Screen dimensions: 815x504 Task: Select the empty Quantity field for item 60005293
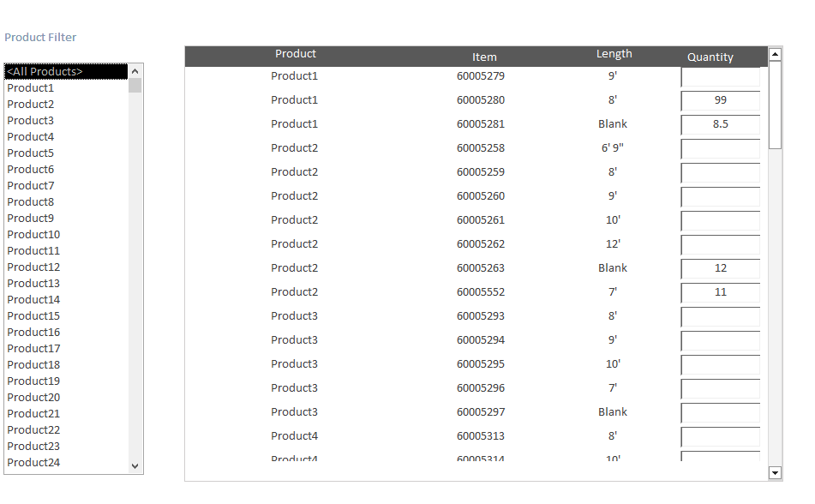tap(720, 317)
